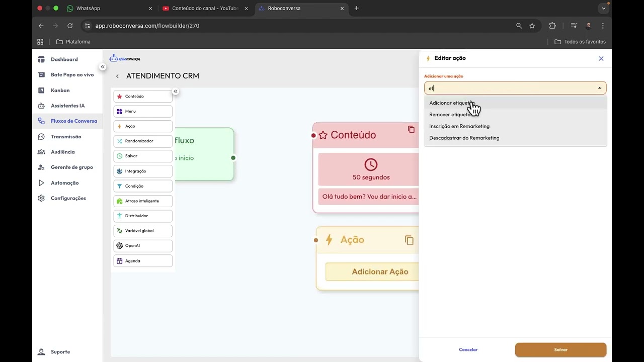
Task: Select the OpenAI node type
Action: coord(143,246)
